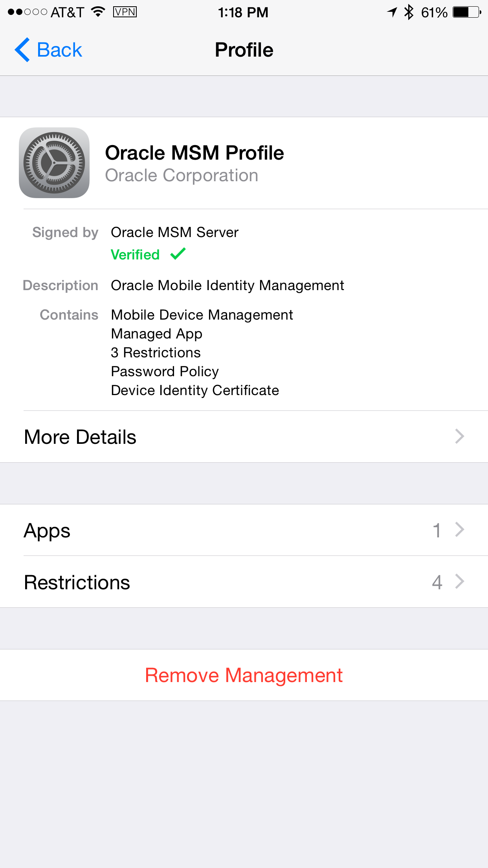Viewport: 488px width, 868px height.
Task: Tap the Signed by label
Action: pos(65,232)
